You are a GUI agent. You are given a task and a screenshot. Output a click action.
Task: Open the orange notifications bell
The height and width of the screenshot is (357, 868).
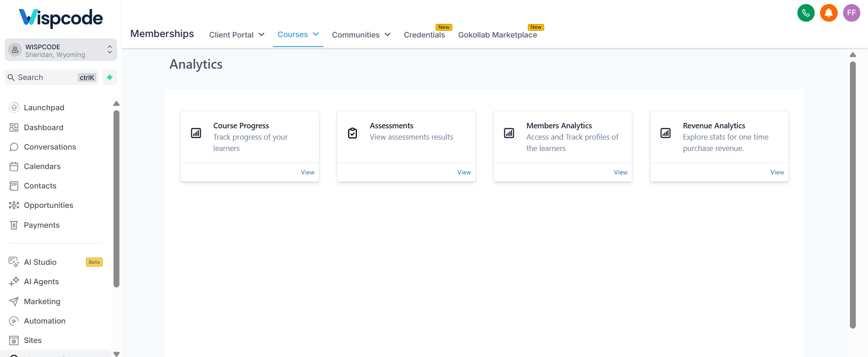point(829,13)
